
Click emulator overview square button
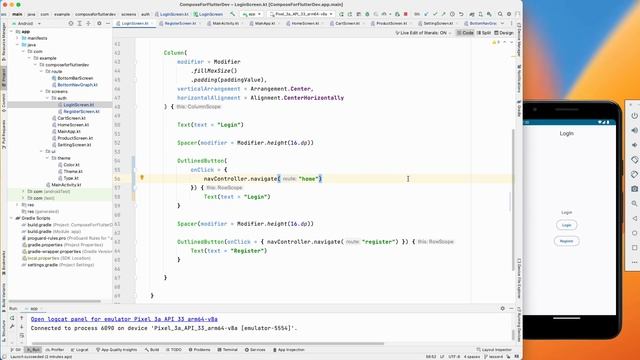[x=634, y=248]
